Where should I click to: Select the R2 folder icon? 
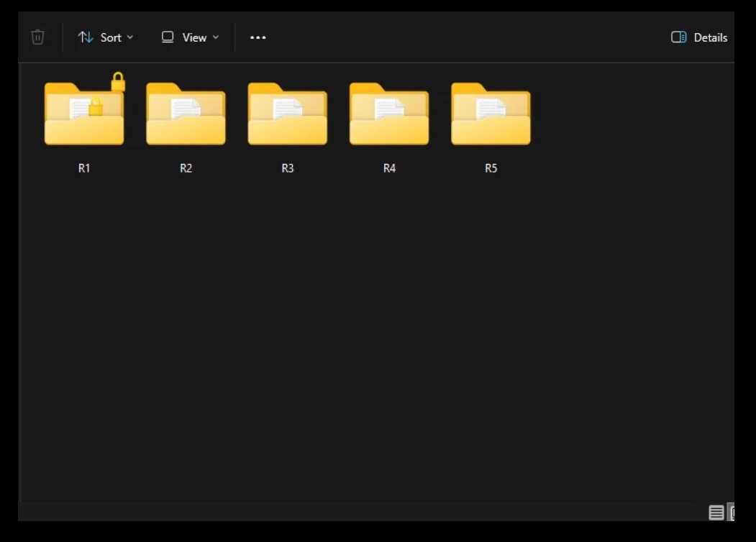tap(186, 114)
